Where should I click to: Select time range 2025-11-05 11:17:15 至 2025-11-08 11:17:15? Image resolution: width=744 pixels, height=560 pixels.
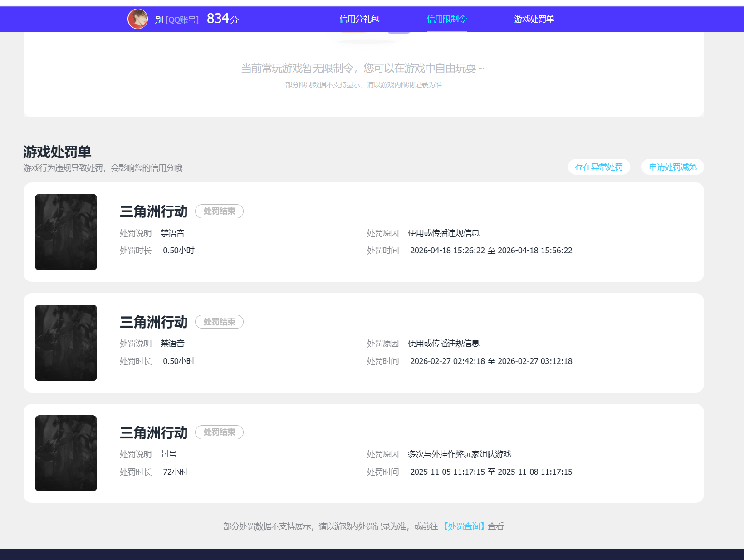point(491,472)
